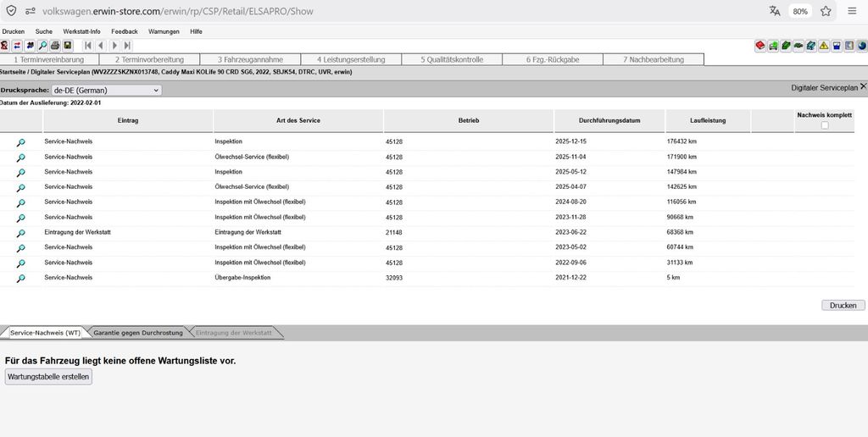The width and height of the screenshot is (868, 437).
Task: Switch to the 3 Fahrzeugannahme tab
Action: 249,59
